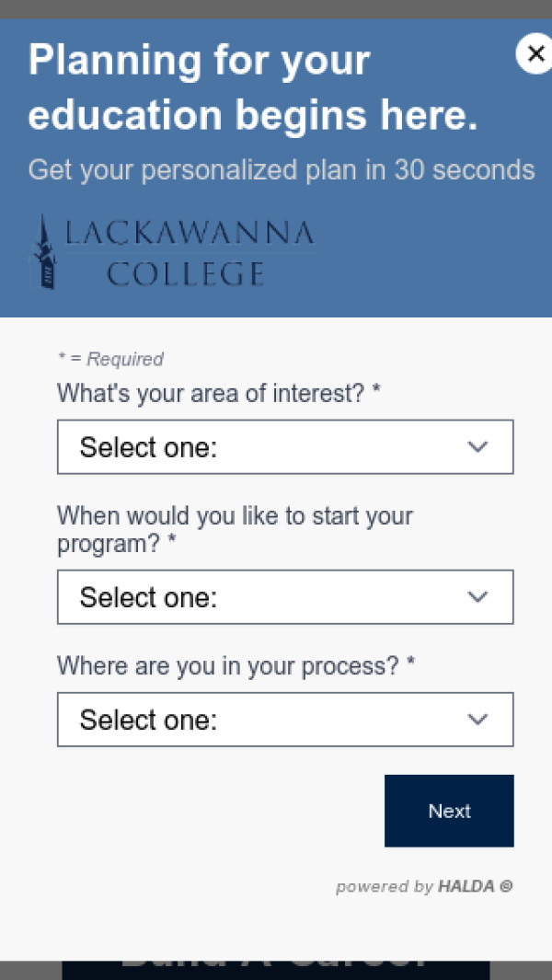Click chevron arrow on area of interest select
The width and height of the screenshot is (552, 980).
(477, 447)
